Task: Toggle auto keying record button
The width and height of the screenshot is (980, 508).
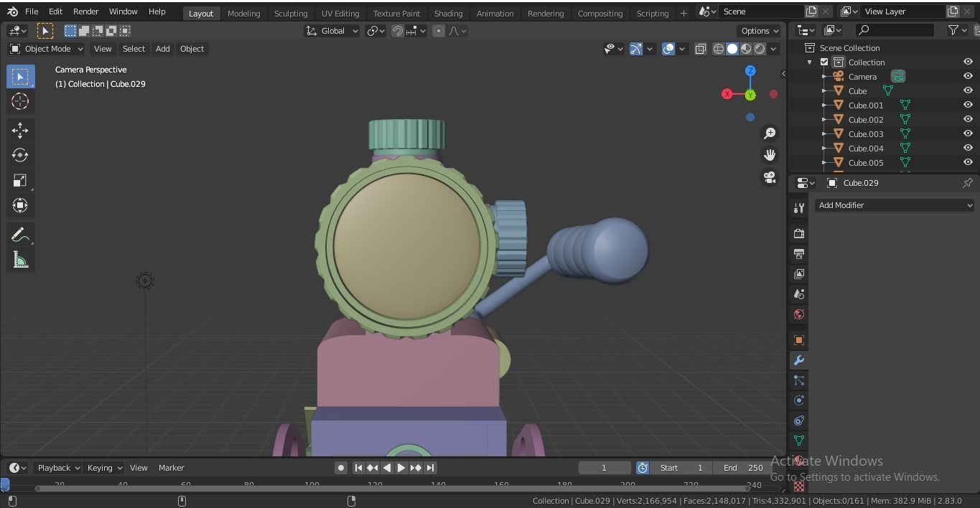Action: point(341,468)
